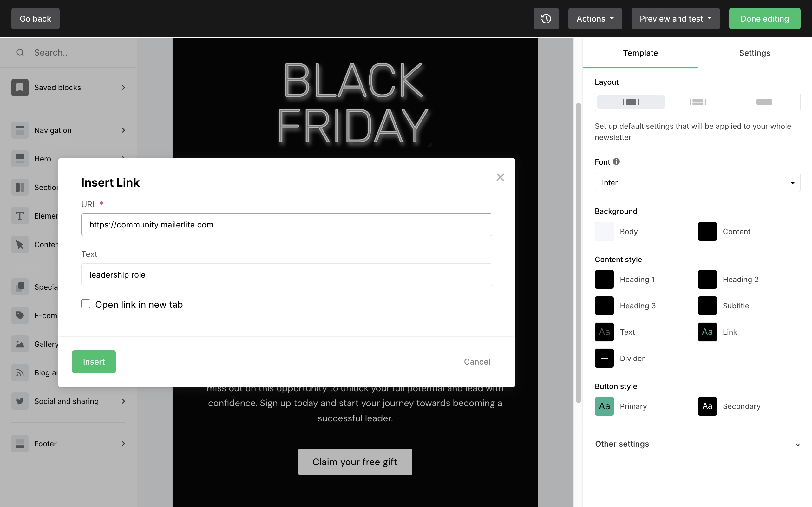Open the Inter font dropdown
This screenshot has width=812, height=507.
click(x=697, y=182)
